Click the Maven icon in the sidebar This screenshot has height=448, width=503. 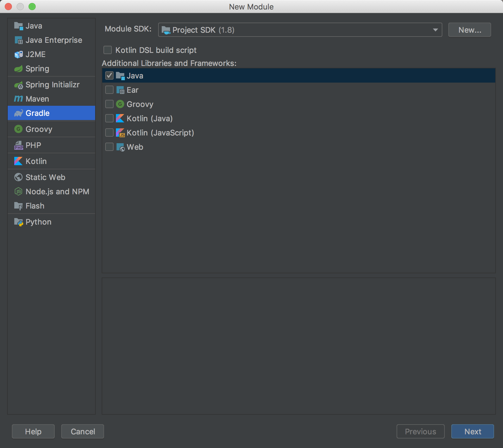18,99
